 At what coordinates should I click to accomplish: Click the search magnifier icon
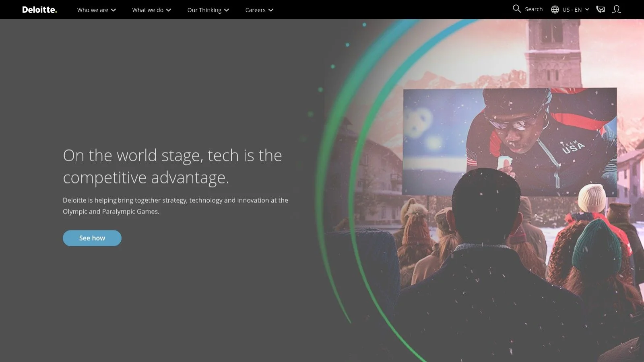coord(516,9)
